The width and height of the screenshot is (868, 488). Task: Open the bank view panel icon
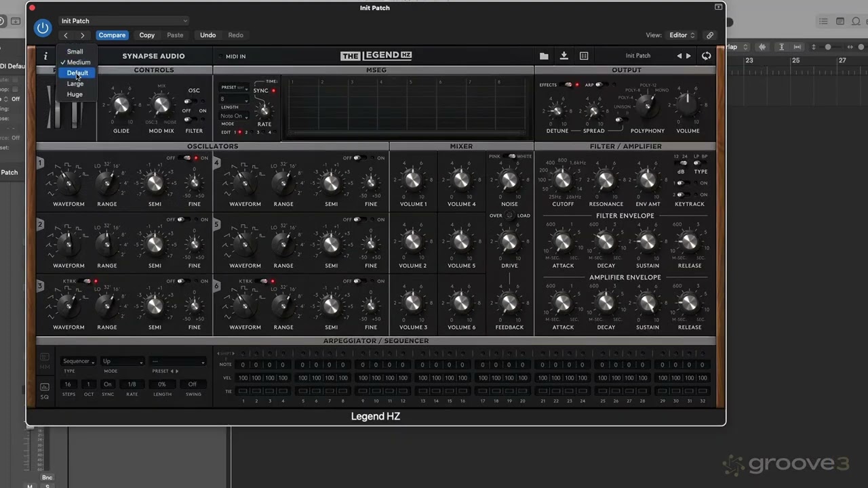584,56
